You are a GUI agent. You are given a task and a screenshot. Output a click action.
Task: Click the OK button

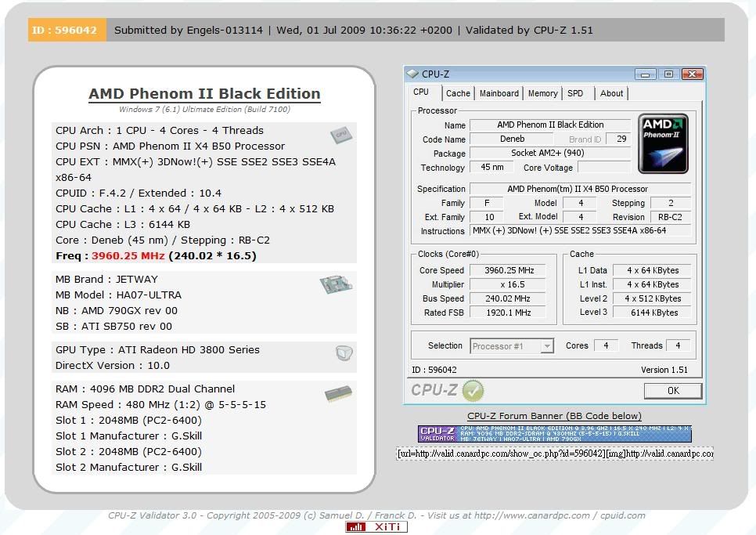point(673,391)
